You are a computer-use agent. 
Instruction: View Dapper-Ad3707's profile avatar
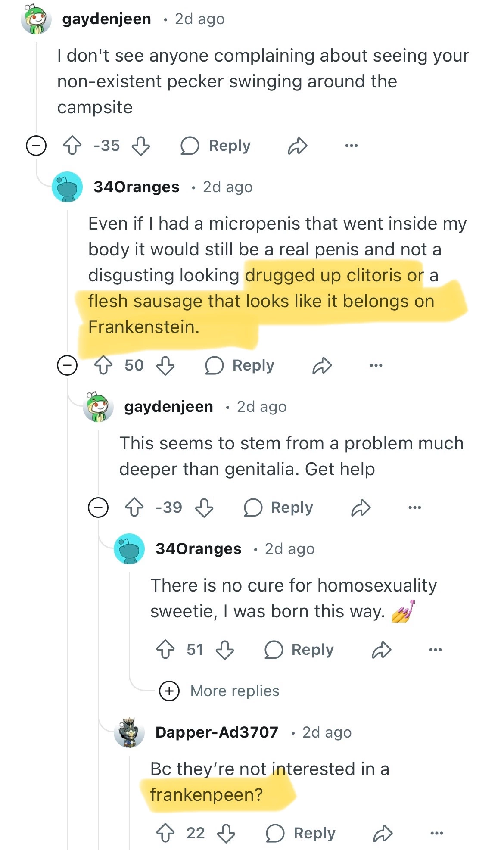129,732
